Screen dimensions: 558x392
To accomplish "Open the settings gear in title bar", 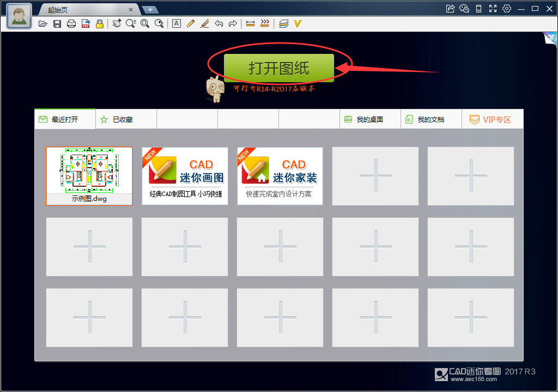I will (x=506, y=9).
